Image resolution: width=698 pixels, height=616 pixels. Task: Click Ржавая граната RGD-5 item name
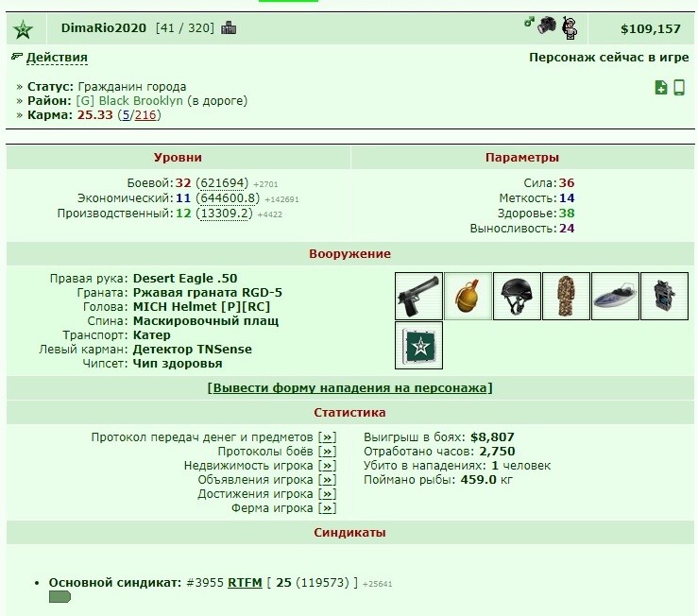pyautogui.click(x=208, y=293)
